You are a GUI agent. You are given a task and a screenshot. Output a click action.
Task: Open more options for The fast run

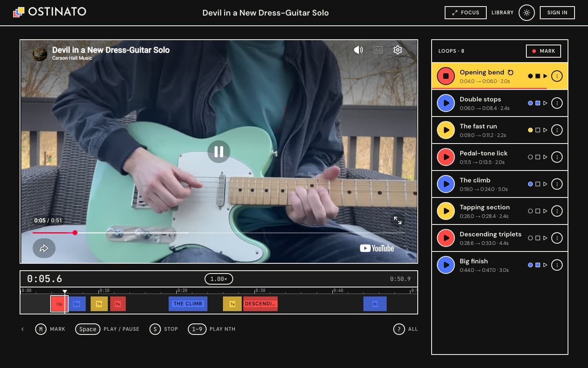(x=557, y=130)
